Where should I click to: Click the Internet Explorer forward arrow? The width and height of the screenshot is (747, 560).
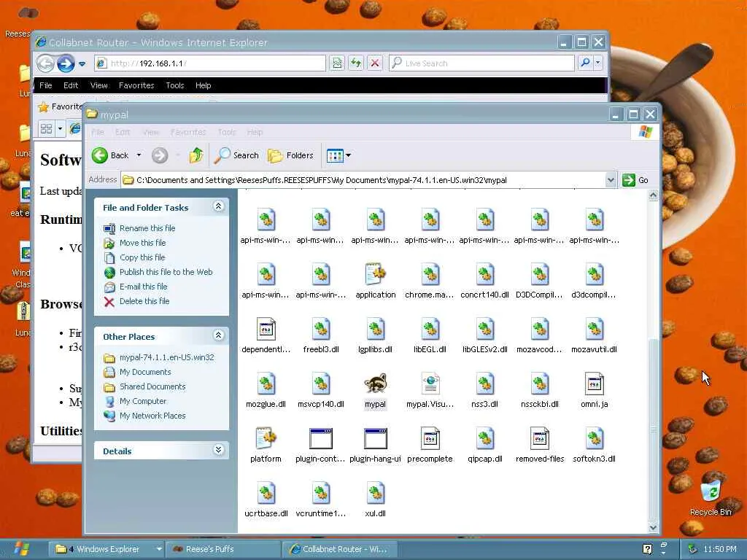[x=66, y=63]
